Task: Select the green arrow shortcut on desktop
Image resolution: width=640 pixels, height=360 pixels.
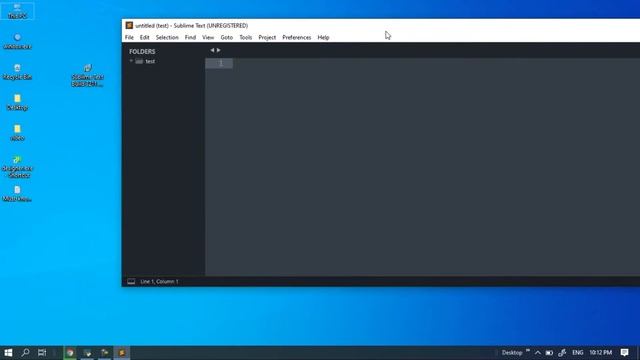Action: coord(17,167)
